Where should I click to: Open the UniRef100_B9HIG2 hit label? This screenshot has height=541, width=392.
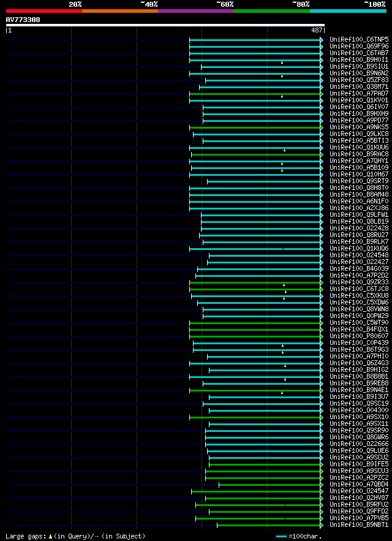(359, 370)
